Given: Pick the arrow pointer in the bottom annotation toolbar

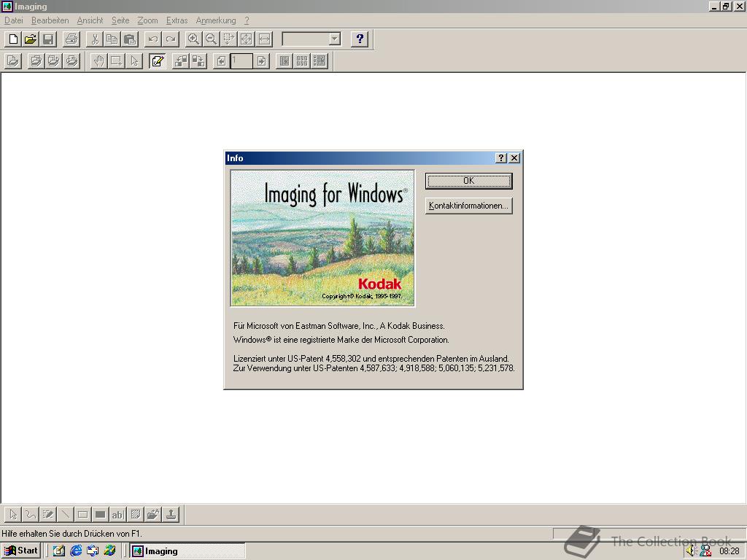Looking at the screenshot, I should tap(13, 514).
